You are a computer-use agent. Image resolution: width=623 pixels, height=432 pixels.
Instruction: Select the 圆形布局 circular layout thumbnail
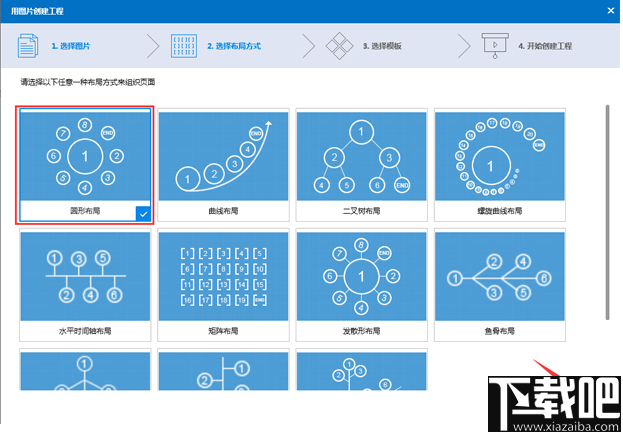coord(85,156)
